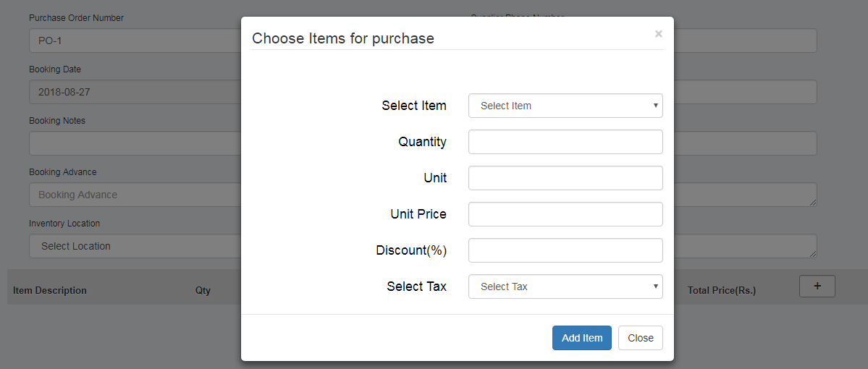Image resolution: width=868 pixels, height=369 pixels.
Task: Click the Select Tax label text
Action: tap(416, 287)
